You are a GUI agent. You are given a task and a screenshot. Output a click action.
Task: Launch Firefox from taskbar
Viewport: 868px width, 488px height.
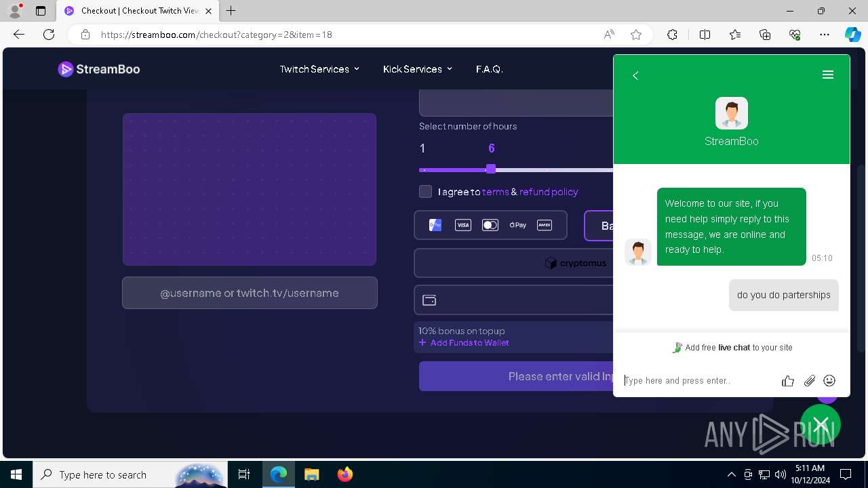pyautogui.click(x=344, y=474)
